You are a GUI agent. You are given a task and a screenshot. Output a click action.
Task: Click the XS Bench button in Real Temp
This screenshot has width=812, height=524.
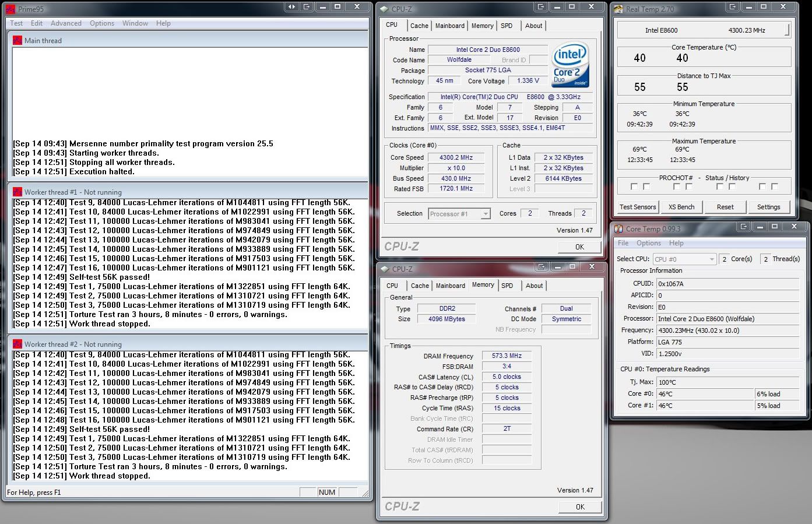(x=681, y=207)
